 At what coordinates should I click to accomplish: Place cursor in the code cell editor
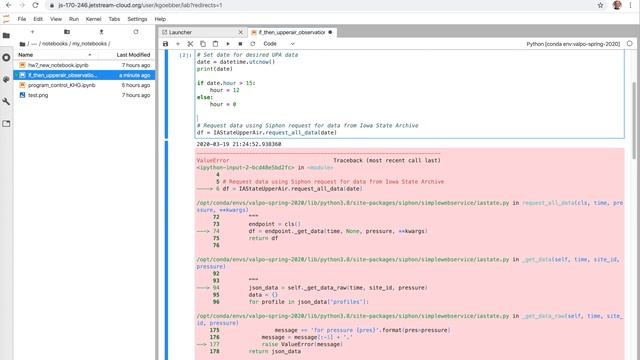(409, 94)
